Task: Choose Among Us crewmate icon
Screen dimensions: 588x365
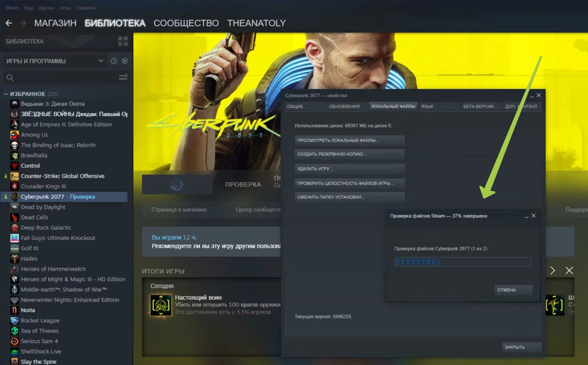Action: point(14,135)
